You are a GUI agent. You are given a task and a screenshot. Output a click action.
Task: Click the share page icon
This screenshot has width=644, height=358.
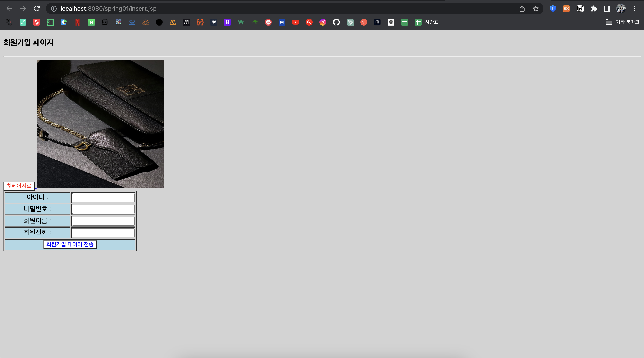(522, 9)
